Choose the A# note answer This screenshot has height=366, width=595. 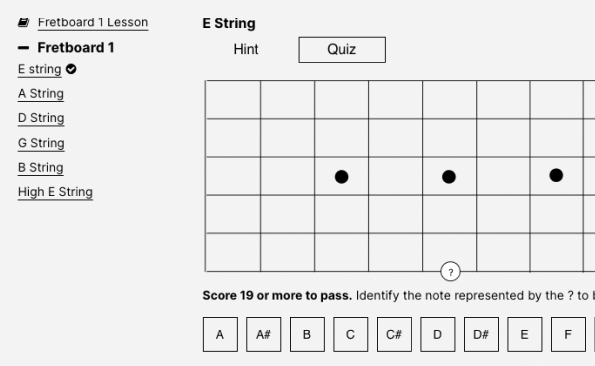point(263,335)
